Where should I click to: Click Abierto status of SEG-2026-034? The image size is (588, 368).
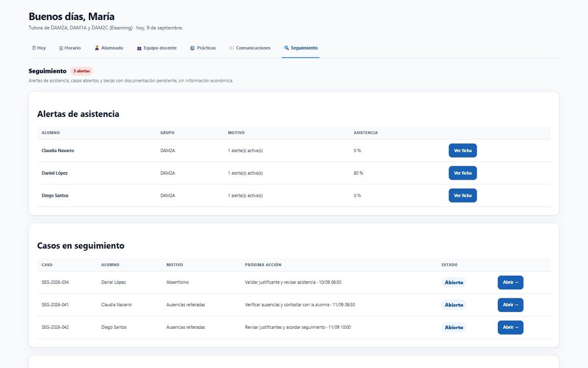click(x=454, y=283)
